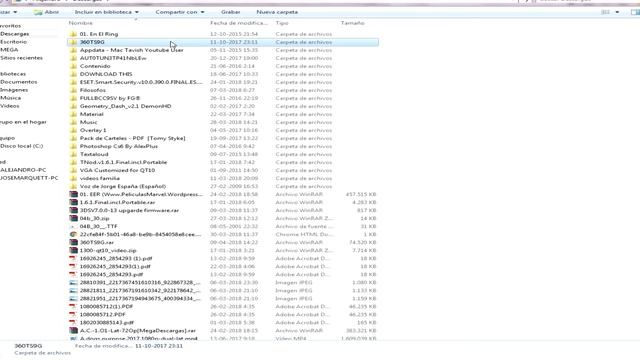Sort by the Nombre column header
This screenshot has height=360, width=640.
pos(81,23)
